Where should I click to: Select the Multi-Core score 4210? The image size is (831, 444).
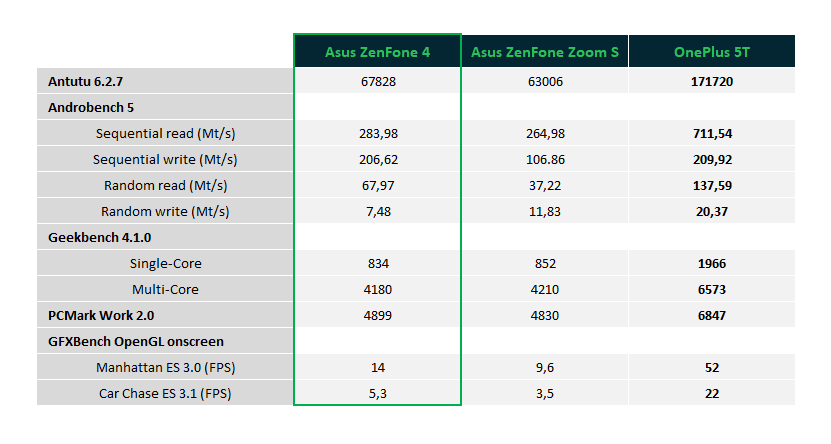click(x=545, y=289)
